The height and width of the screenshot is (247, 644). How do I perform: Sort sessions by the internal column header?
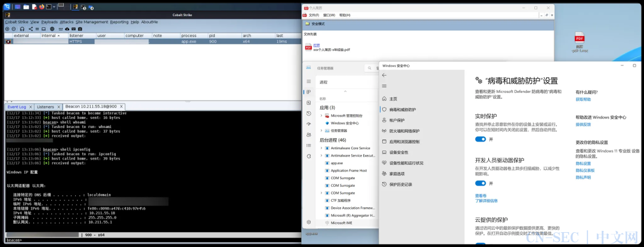[x=54, y=36]
